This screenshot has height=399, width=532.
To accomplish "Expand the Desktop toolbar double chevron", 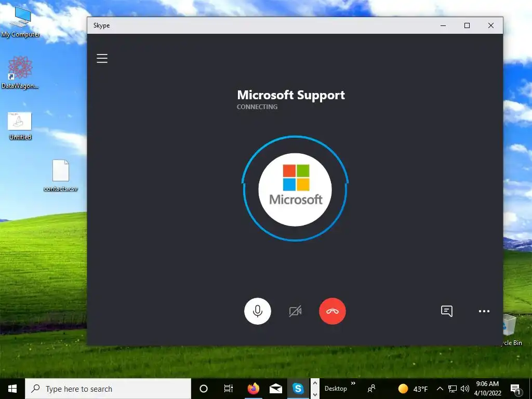I will point(353,383).
